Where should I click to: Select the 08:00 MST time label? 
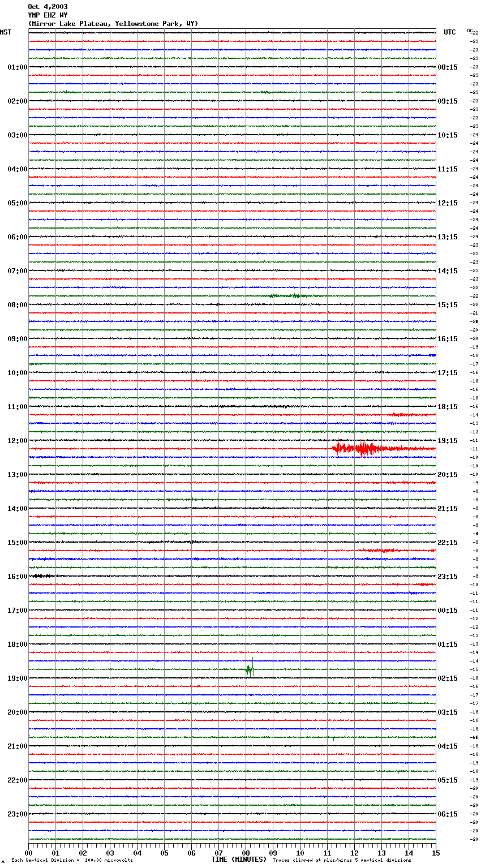coord(18,305)
